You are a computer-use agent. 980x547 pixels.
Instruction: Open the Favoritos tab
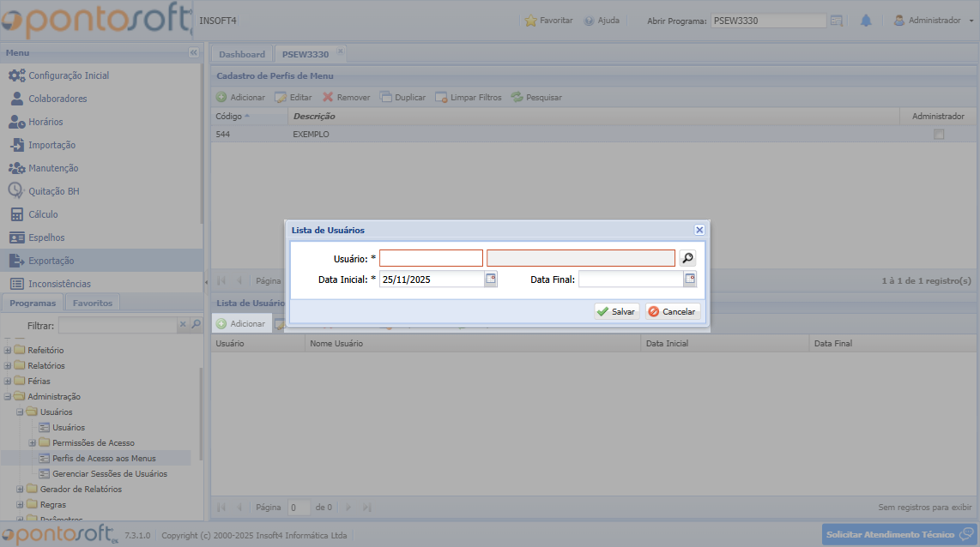92,303
